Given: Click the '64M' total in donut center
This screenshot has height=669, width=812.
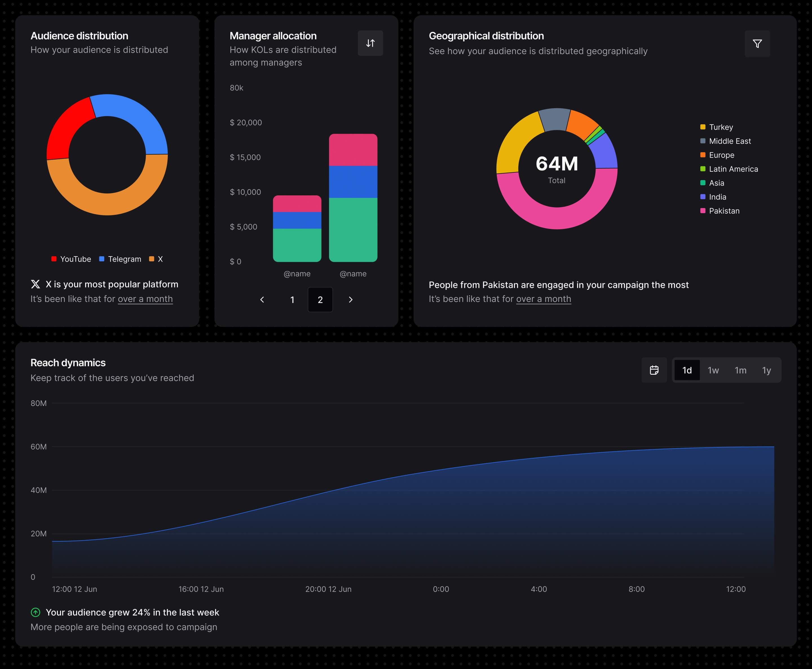Looking at the screenshot, I should [557, 164].
